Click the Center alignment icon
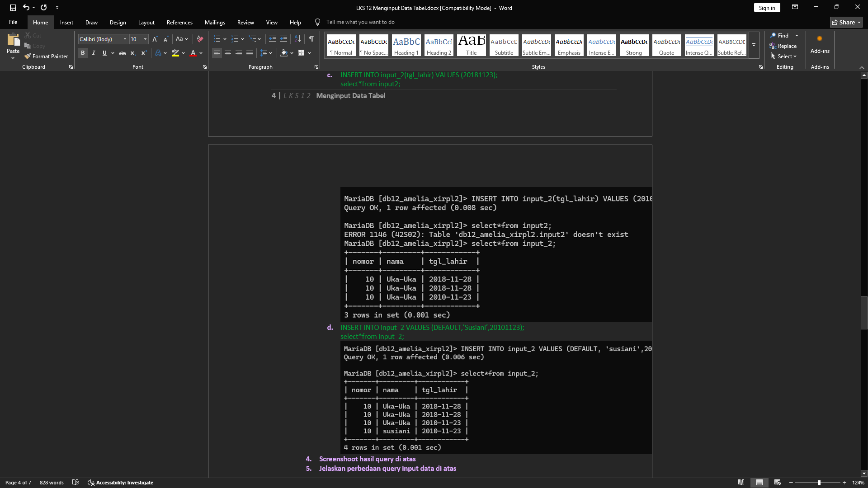The image size is (868, 488). click(x=228, y=53)
